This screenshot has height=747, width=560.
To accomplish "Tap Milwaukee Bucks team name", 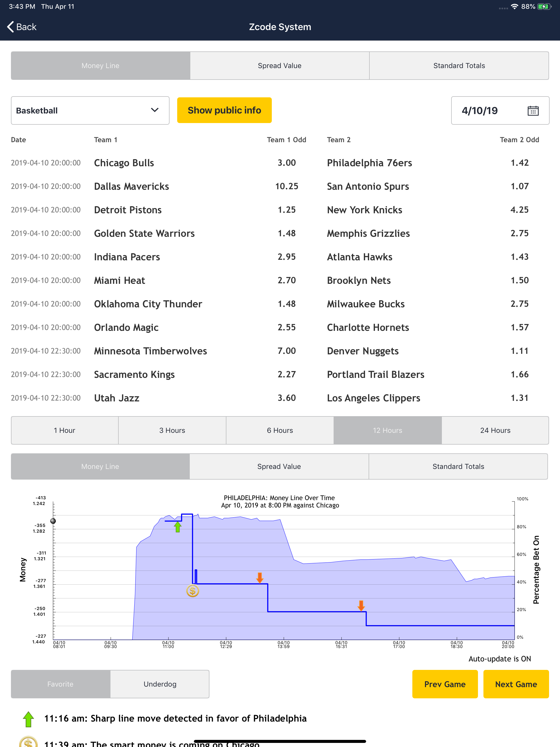I will [366, 304].
